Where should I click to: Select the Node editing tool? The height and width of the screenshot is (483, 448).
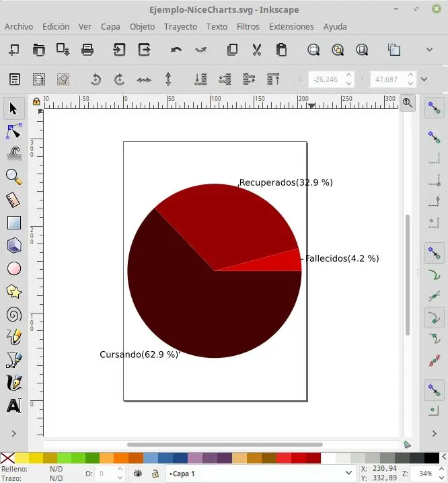[14, 132]
